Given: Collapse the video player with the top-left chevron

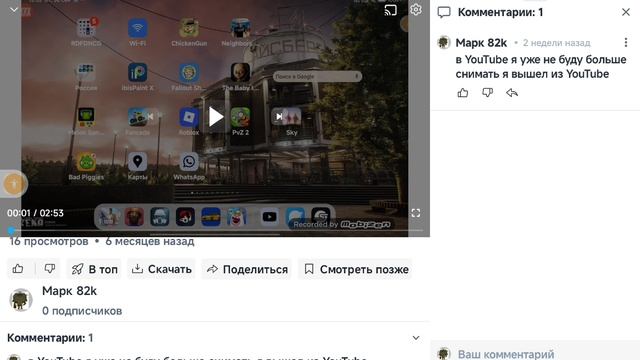Looking at the screenshot, I should coord(14,9).
